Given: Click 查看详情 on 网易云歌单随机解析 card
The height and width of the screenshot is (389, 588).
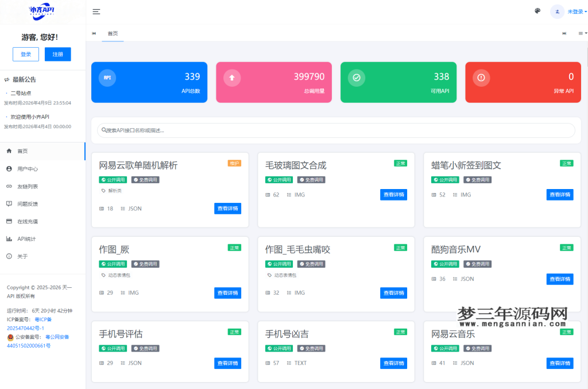Looking at the screenshot, I should click(x=227, y=209).
